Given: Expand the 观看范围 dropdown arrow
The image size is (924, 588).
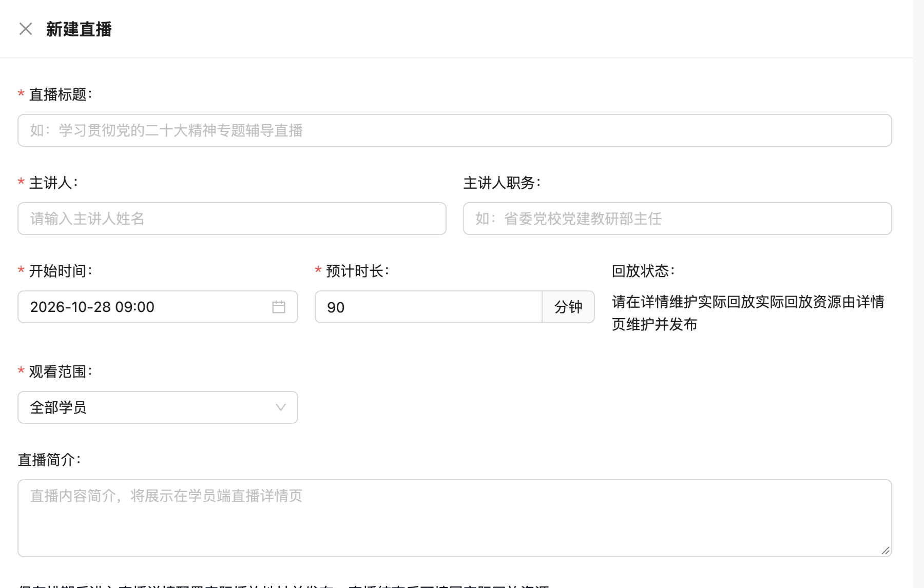Looking at the screenshot, I should (x=281, y=407).
